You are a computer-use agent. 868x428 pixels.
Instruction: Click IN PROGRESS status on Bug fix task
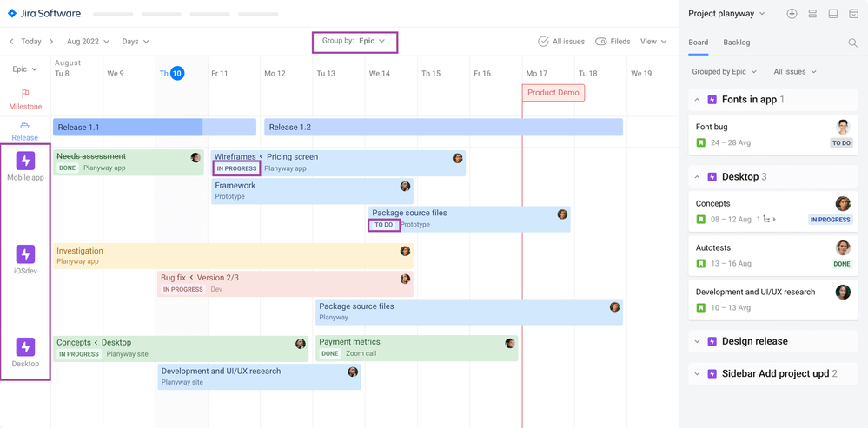[x=182, y=289]
